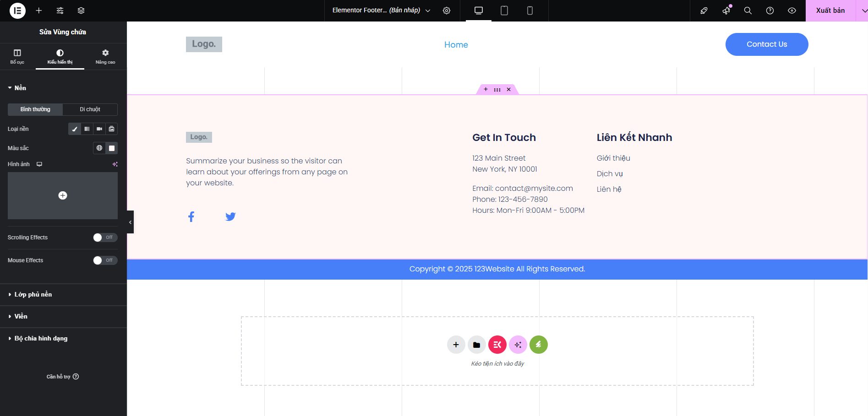Switch to mobile responsive view

coord(530,11)
